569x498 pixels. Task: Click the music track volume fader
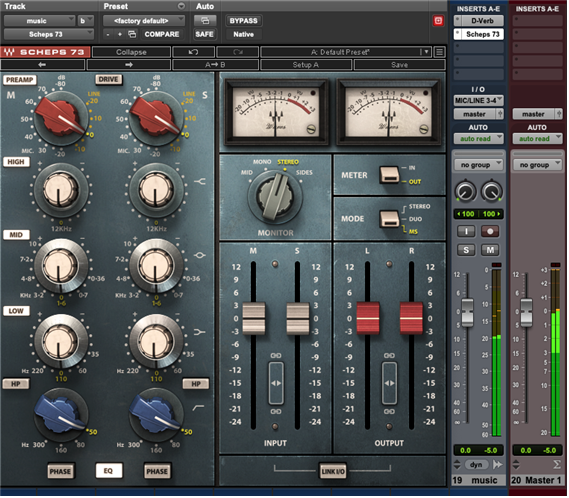click(467, 313)
